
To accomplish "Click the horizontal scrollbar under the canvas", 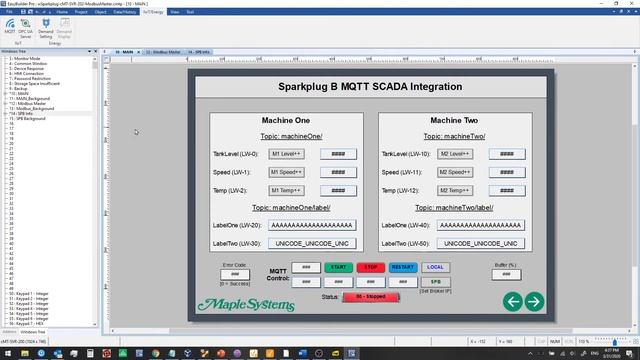I will point(371,331).
